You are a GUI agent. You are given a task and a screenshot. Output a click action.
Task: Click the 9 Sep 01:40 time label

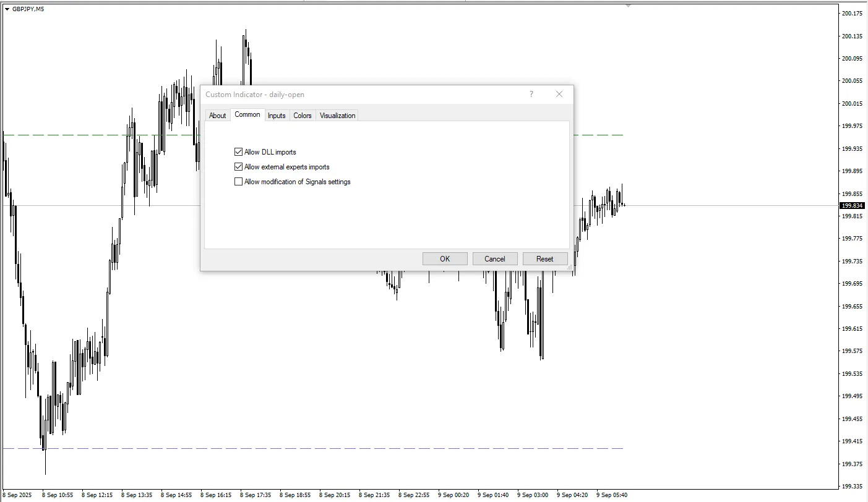(493, 495)
